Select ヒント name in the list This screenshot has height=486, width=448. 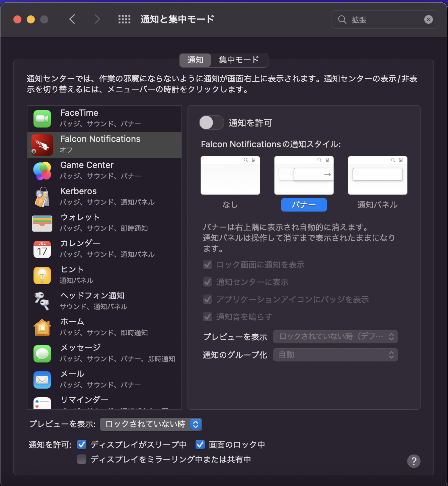click(x=72, y=269)
